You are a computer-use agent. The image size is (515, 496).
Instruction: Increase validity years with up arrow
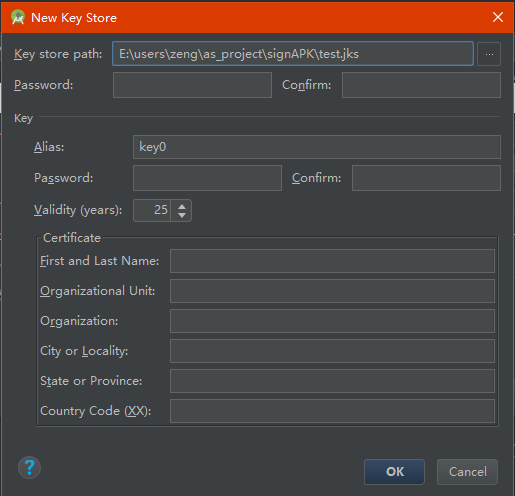[182, 206]
